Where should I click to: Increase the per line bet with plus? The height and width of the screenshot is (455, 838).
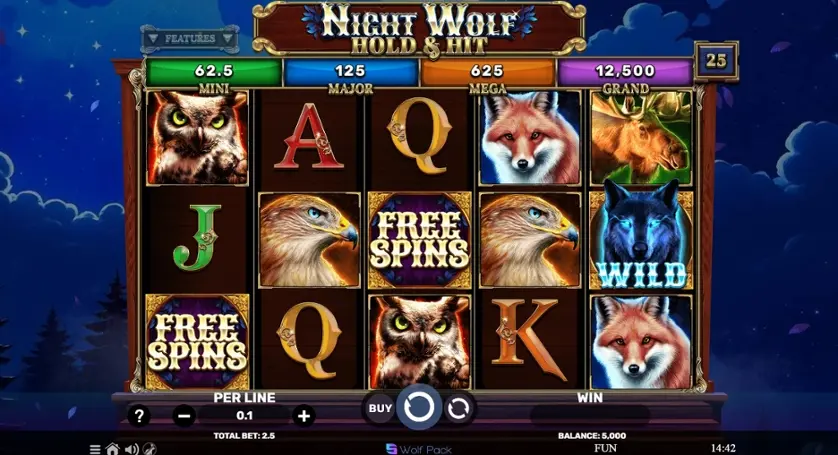[x=304, y=415]
